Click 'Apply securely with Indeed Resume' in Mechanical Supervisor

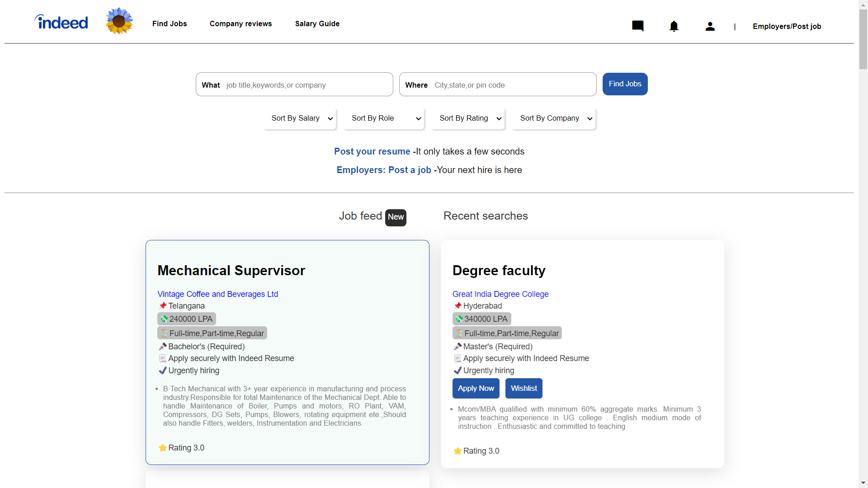pyautogui.click(x=231, y=358)
